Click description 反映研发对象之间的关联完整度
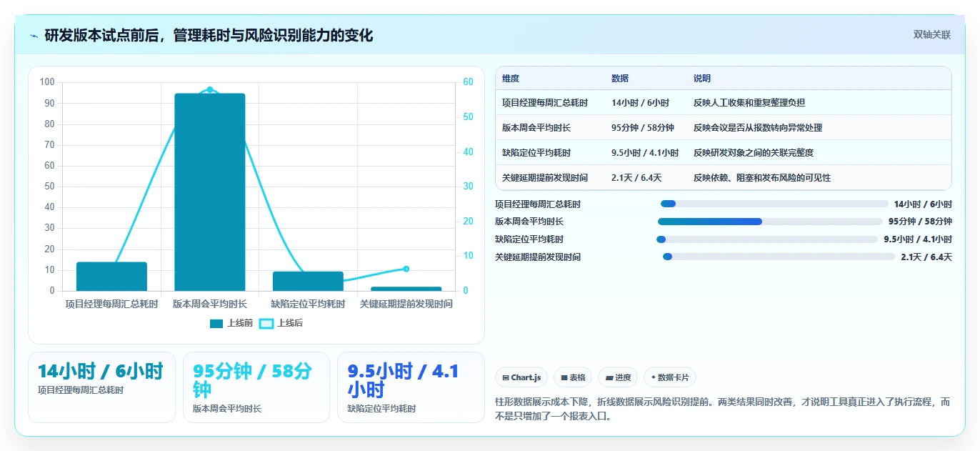The image size is (980, 451). pyautogui.click(x=754, y=153)
